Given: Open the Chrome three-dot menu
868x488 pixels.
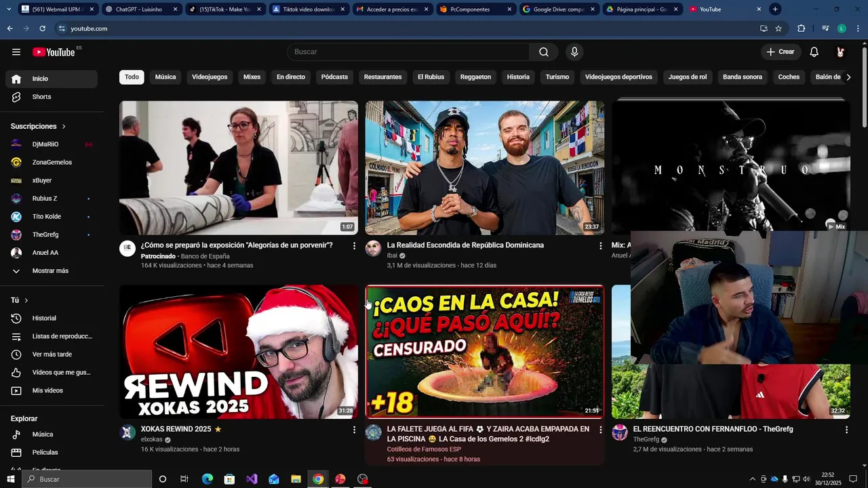Looking at the screenshot, I should pyautogui.click(x=859, y=28).
